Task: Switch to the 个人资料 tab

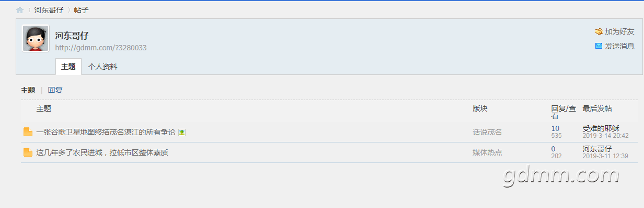Action: pos(103,67)
